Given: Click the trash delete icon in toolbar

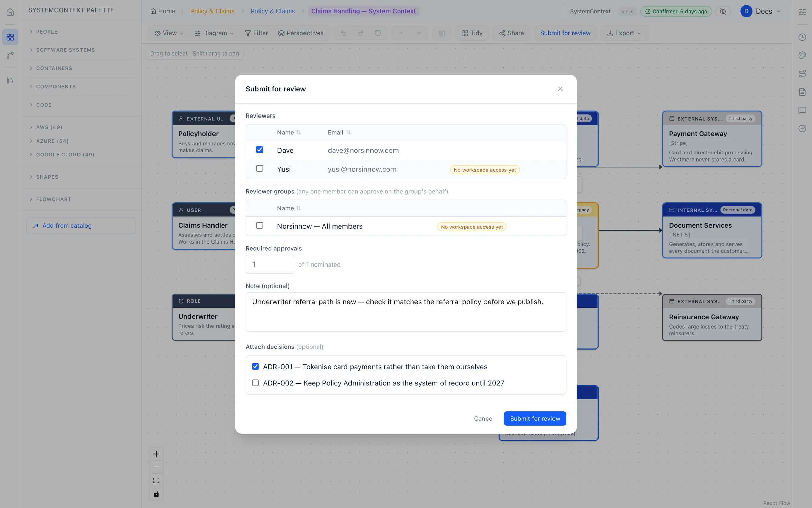Looking at the screenshot, I should point(442,33).
